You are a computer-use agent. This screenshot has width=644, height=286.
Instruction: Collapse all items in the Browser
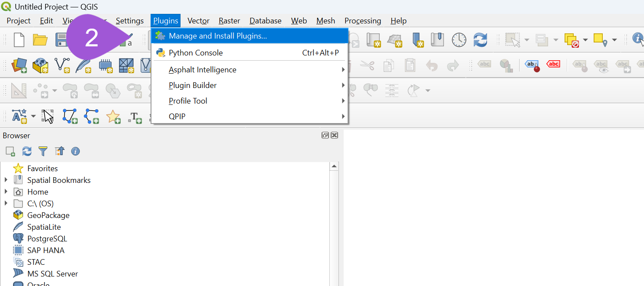tap(59, 151)
